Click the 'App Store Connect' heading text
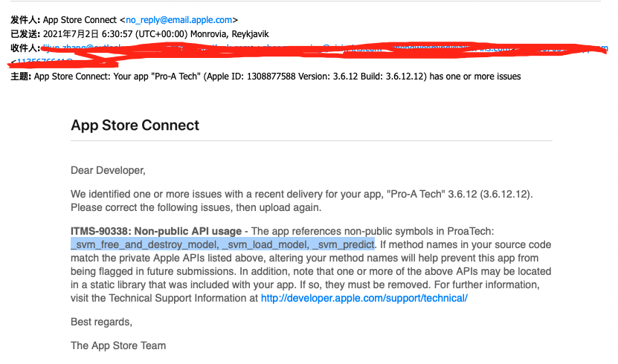The height and width of the screenshot is (364, 618). pos(135,125)
